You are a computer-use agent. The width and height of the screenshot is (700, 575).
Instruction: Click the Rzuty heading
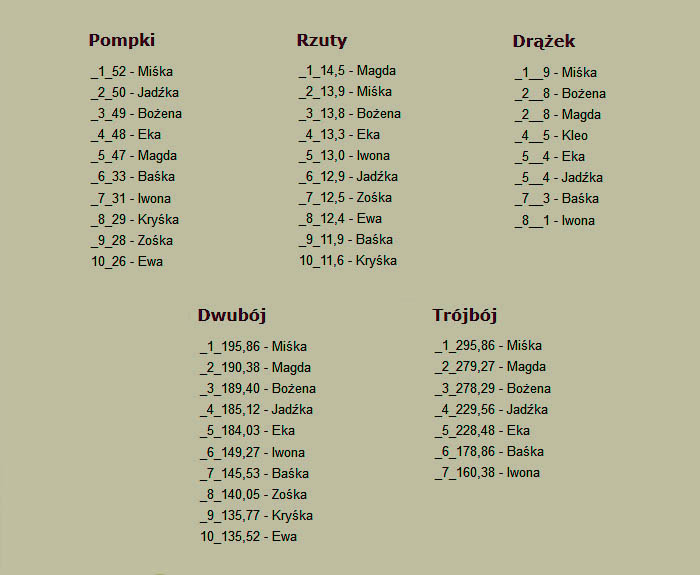(x=321, y=41)
